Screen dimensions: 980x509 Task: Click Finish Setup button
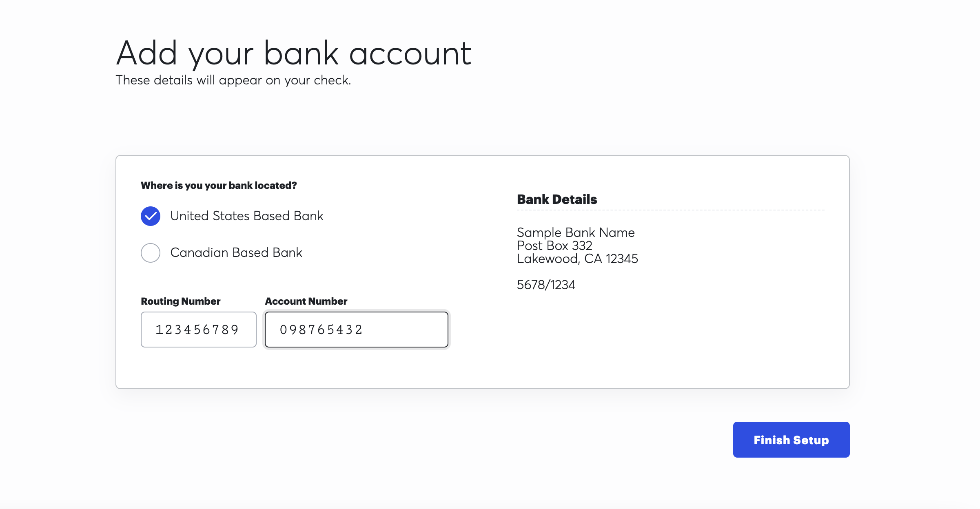tap(791, 440)
